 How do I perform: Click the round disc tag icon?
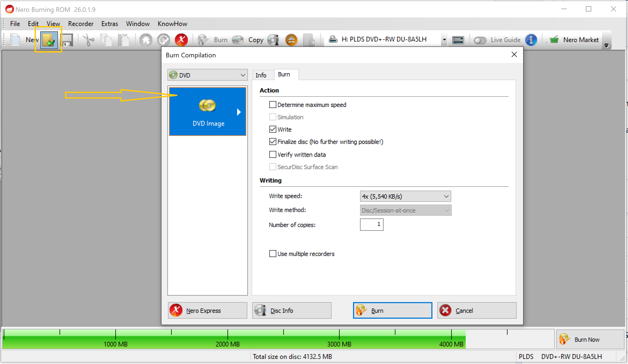click(163, 40)
